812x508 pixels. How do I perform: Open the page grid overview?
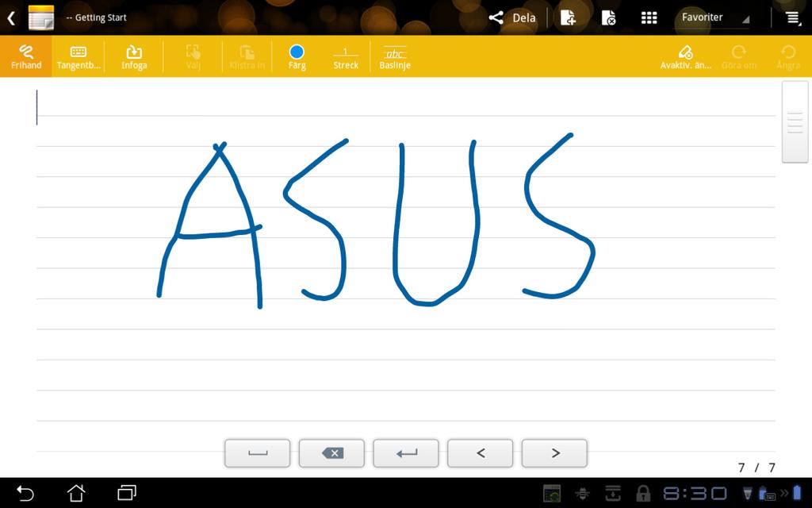(649, 17)
